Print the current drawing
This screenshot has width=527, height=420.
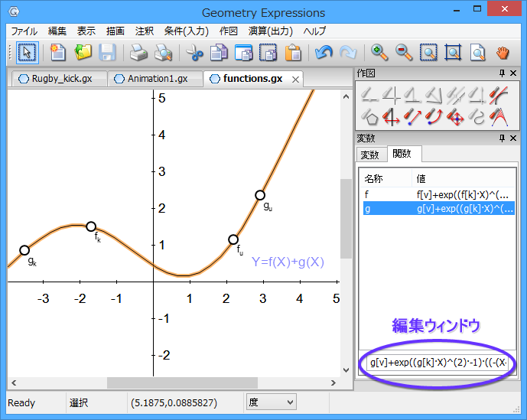click(x=138, y=53)
